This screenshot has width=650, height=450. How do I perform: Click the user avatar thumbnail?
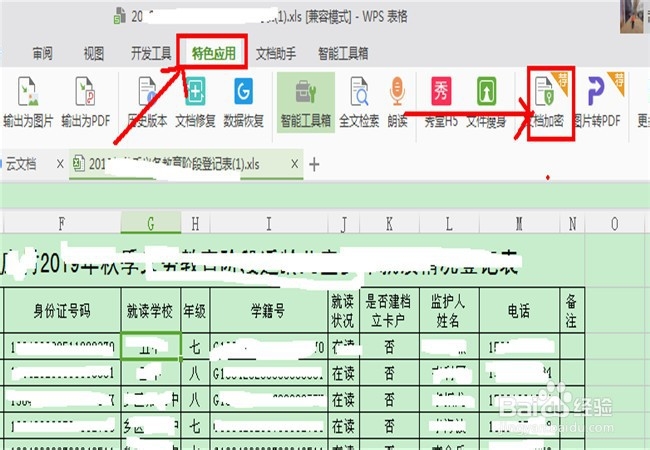(632, 17)
